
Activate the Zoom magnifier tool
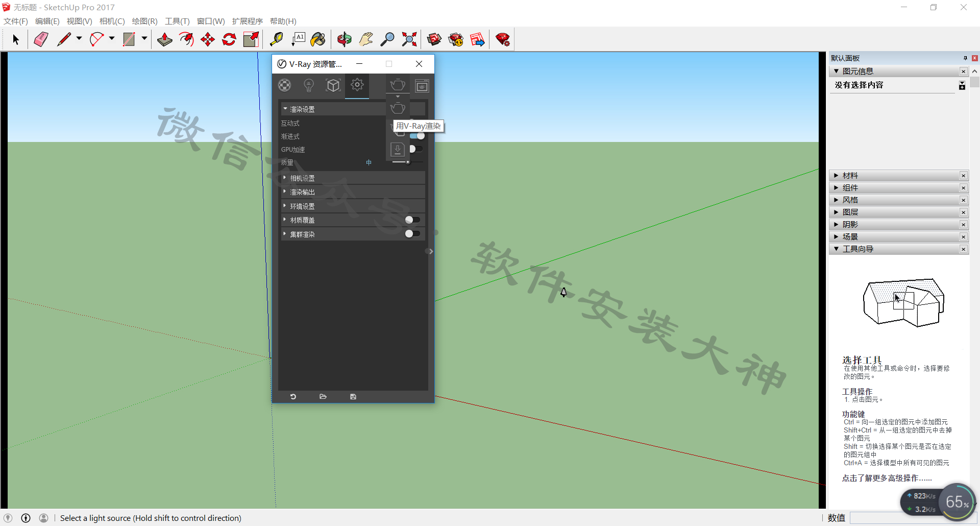point(387,39)
